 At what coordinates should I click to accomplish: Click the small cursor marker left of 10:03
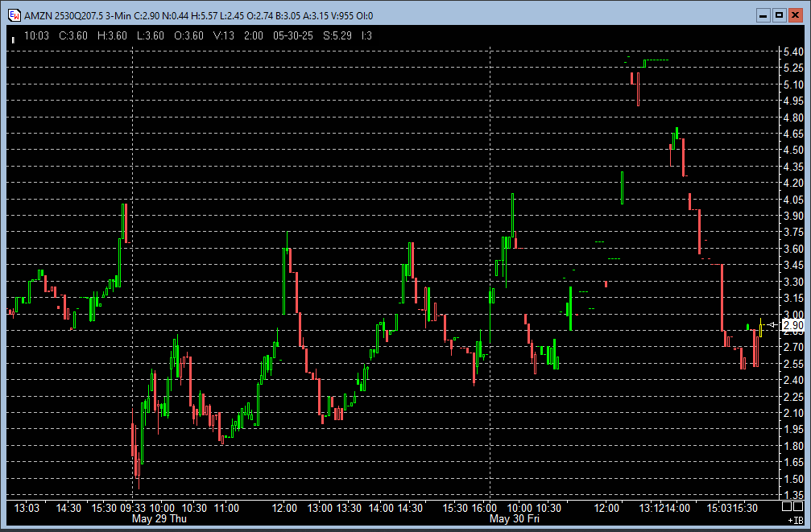13,39
